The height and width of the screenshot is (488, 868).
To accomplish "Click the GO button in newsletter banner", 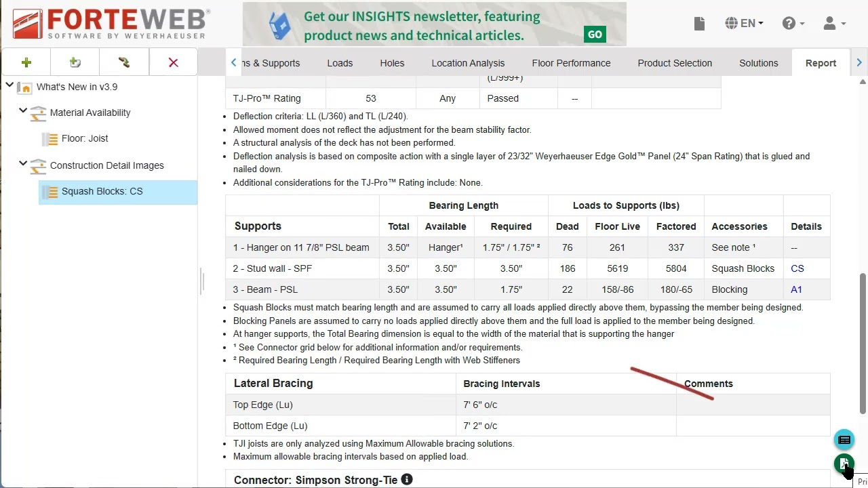I will pos(595,35).
